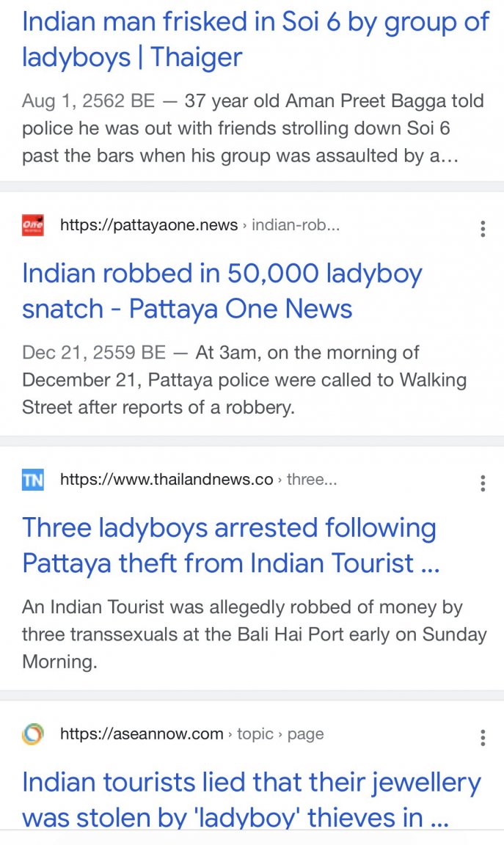Open 'Three ladyboys arrested following Pattaya theft' headline
504x845 pixels.
[x=230, y=546]
